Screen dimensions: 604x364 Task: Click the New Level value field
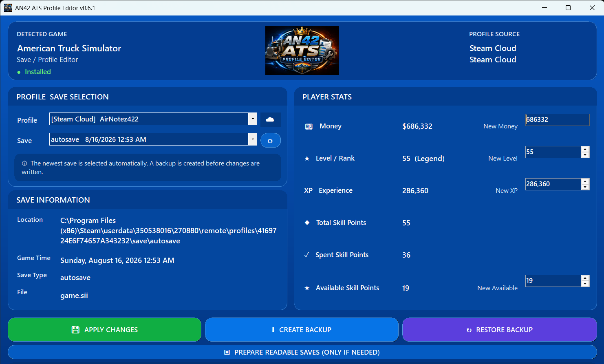553,152
